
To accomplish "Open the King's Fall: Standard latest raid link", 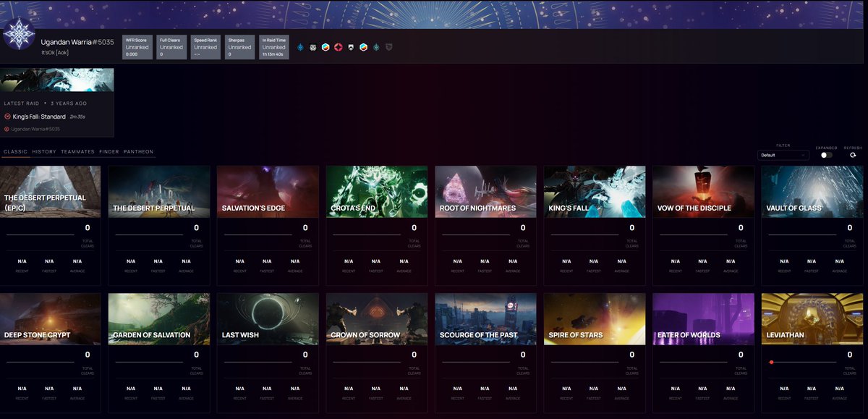I will click(39, 117).
